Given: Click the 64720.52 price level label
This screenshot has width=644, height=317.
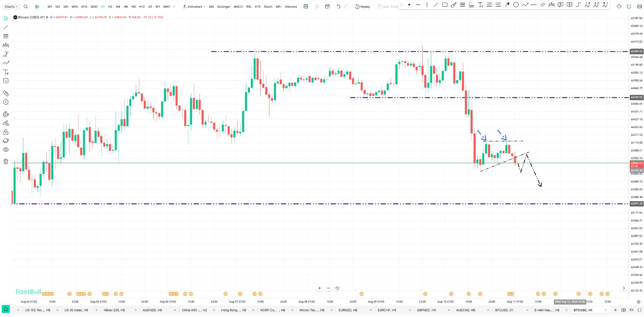Looking at the screenshot, I should (x=636, y=98).
